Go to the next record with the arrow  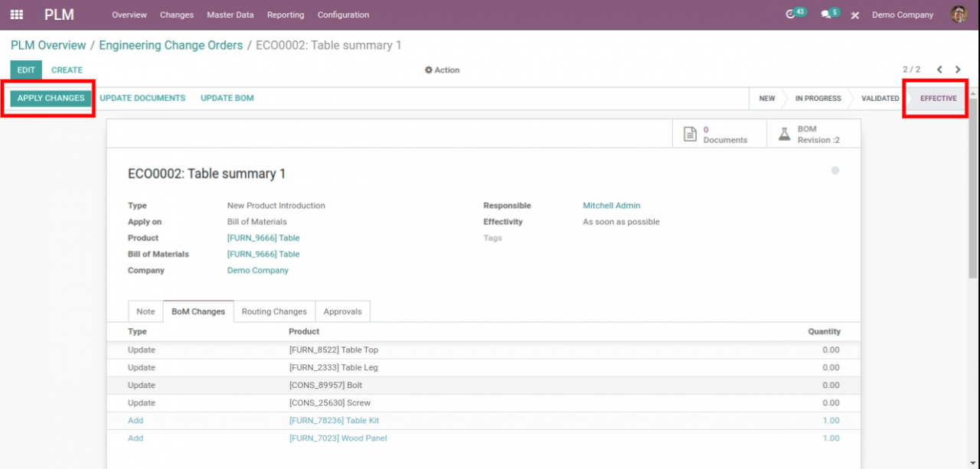[958, 69]
